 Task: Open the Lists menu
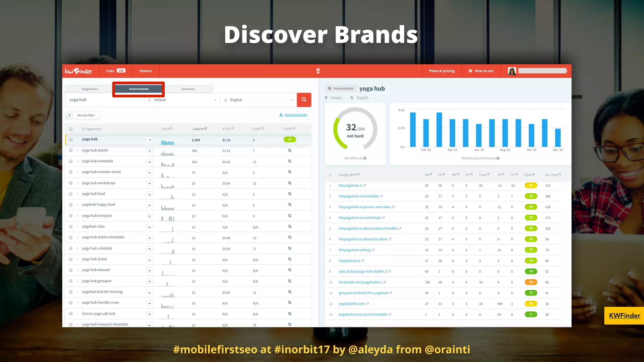tap(116, 71)
